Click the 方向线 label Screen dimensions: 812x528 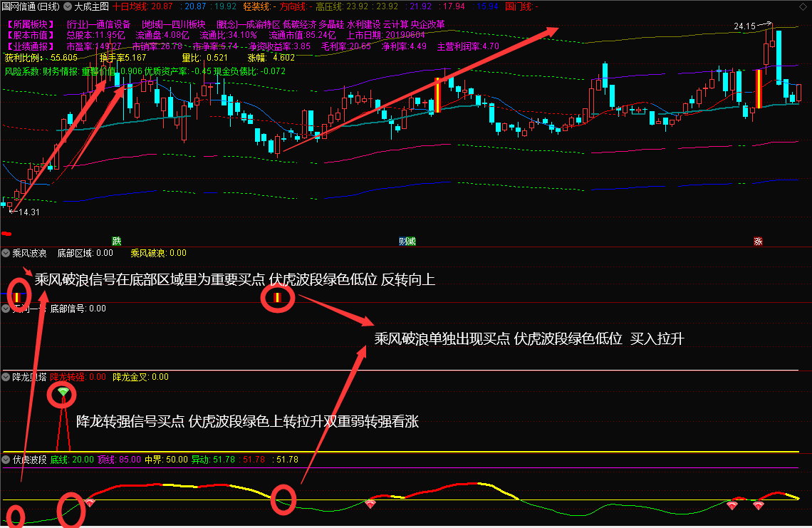pyautogui.click(x=293, y=6)
